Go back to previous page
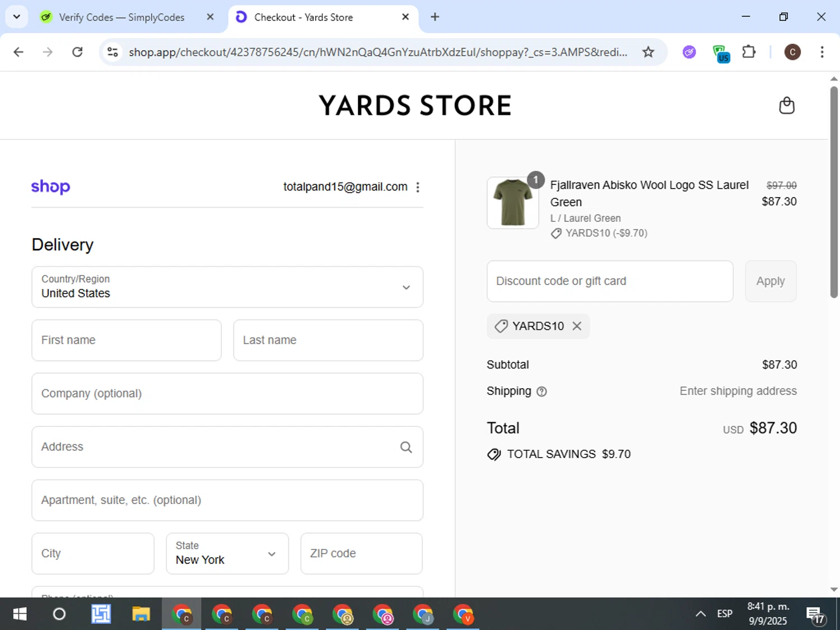This screenshot has height=630, width=840. [x=18, y=52]
